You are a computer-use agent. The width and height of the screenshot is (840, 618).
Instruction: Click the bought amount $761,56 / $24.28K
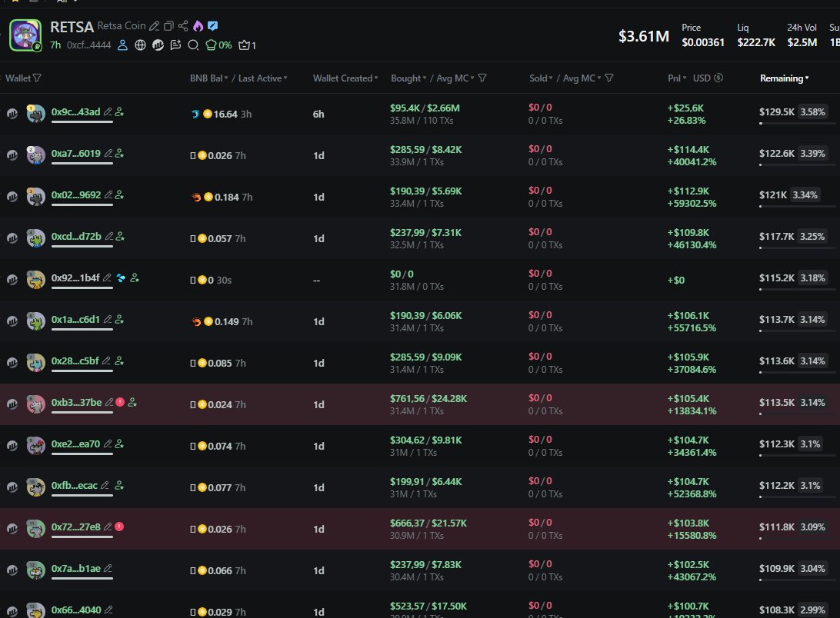pyautogui.click(x=428, y=398)
